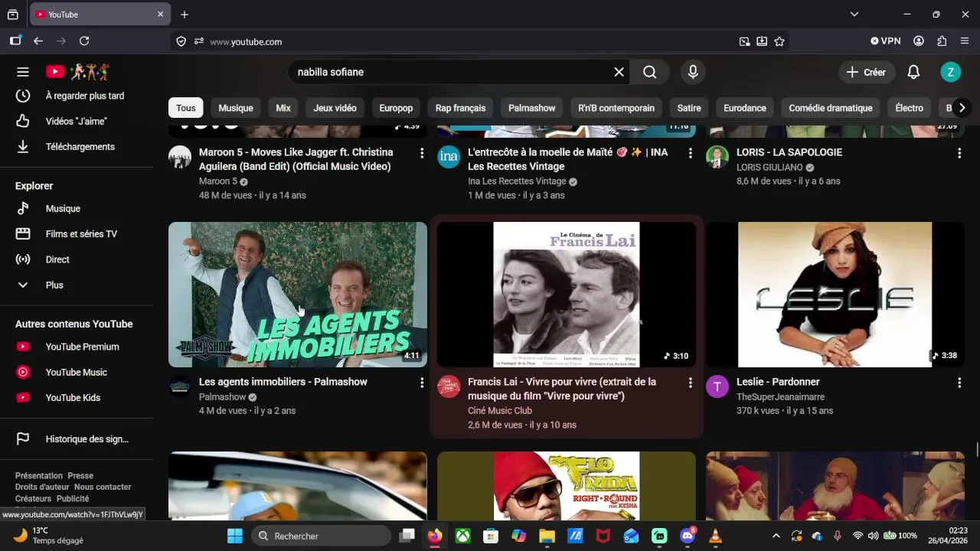980x551 pixels.
Task: Play Francis Lai Vivre pour vivre thumbnail
Action: 567,295
